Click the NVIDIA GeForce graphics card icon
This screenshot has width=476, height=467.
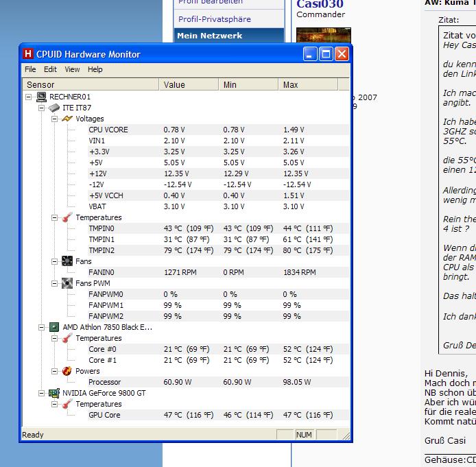[x=54, y=393]
